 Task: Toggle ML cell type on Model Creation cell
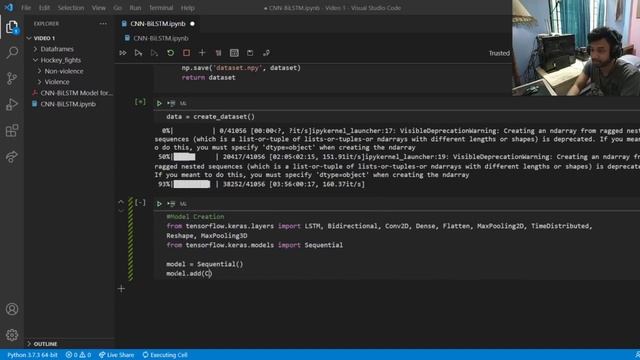[183, 204]
